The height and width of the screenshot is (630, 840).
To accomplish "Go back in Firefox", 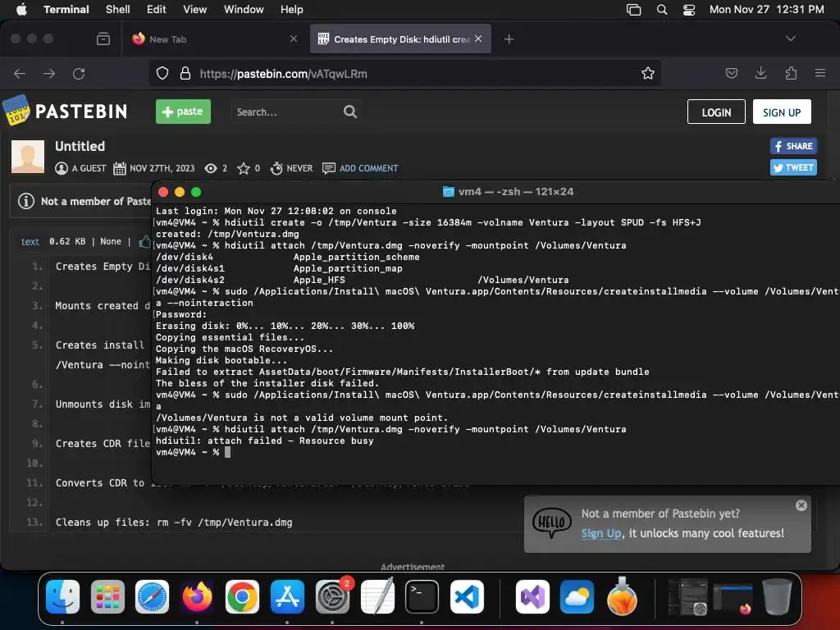I will [x=20, y=73].
